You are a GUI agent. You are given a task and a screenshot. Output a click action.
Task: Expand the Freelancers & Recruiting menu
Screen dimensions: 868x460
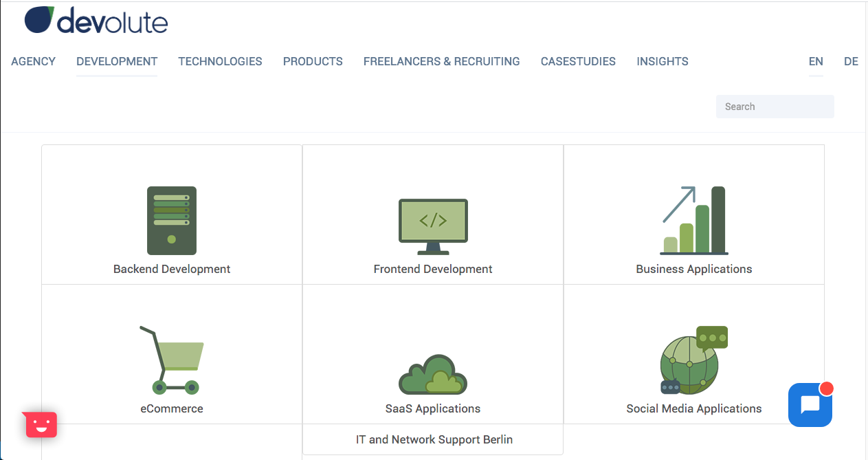[x=441, y=61]
